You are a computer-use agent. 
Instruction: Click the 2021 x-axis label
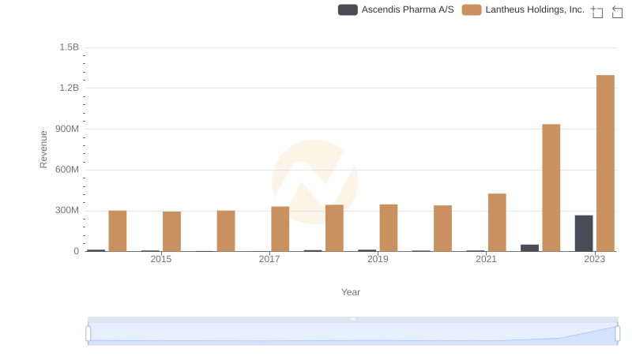[x=486, y=259]
